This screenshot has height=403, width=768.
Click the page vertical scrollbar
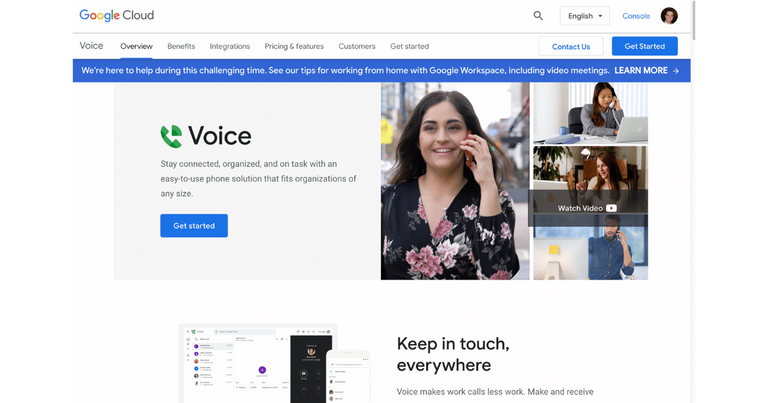point(693,21)
